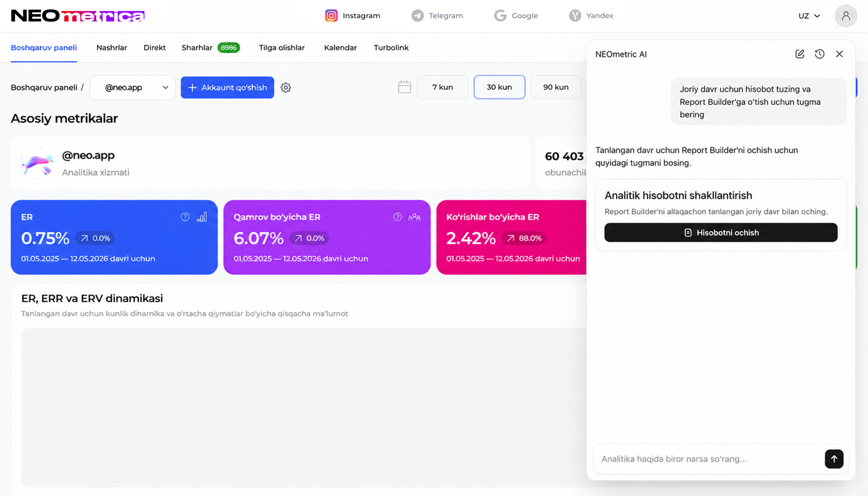Viewport: 868px width, 496px height.
Task: Click the 6.07% reach ER value
Action: 258,238
